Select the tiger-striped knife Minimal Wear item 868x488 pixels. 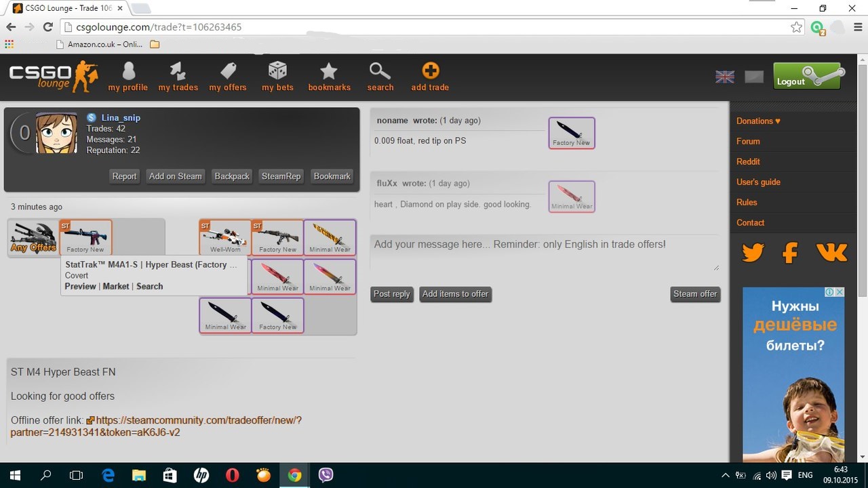330,237
